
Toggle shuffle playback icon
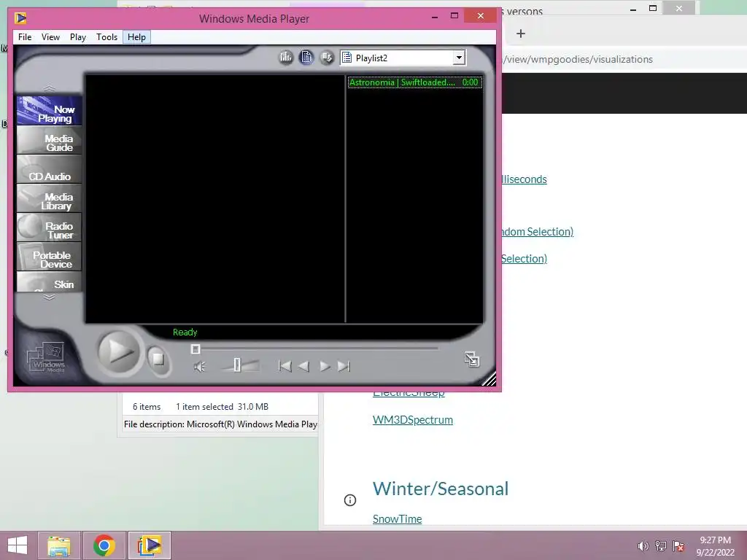tap(327, 58)
